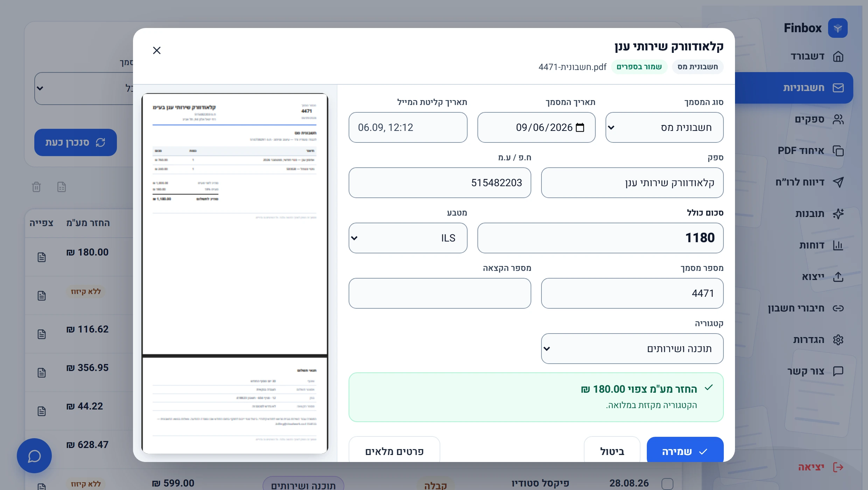Image resolution: width=868 pixels, height=490 pixels.
Task: Expand the מטבע ILS dropdown
Action: [408, 238]
